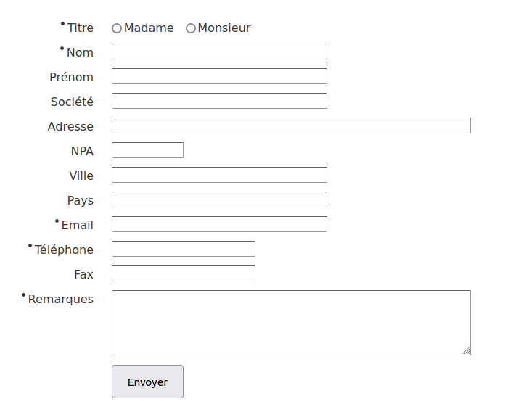Screen dimensions: 508x420
Task: Place cursor in Adresse field
Action: (x=291, y=125)
